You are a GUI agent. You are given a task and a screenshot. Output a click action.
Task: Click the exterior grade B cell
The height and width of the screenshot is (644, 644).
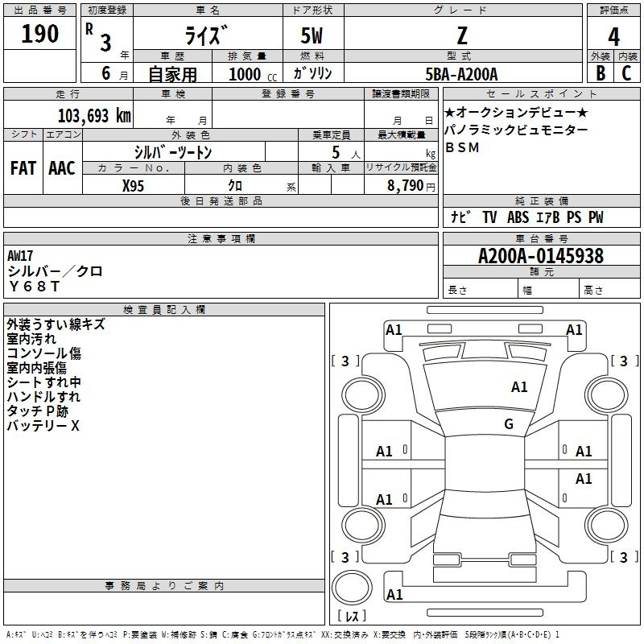(600, 72)
